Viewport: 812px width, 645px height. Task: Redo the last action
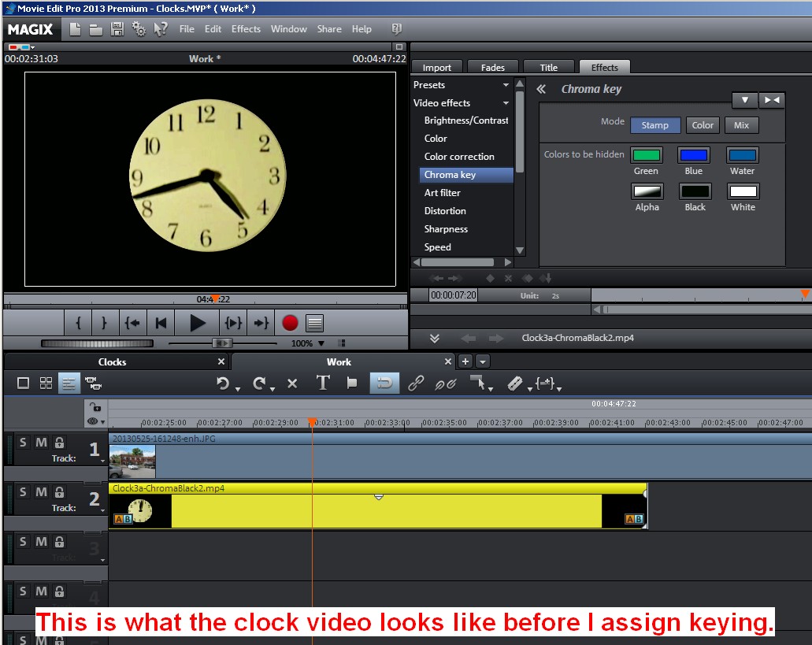click(x=259, y=384)
